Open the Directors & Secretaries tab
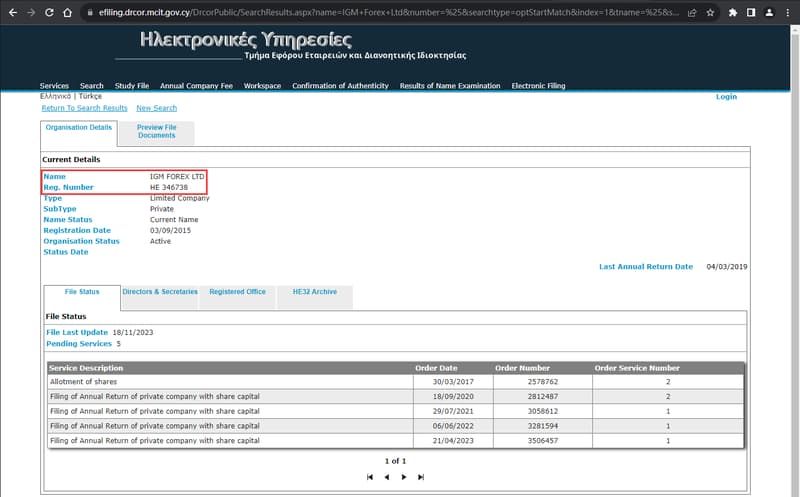 (160, 292)
